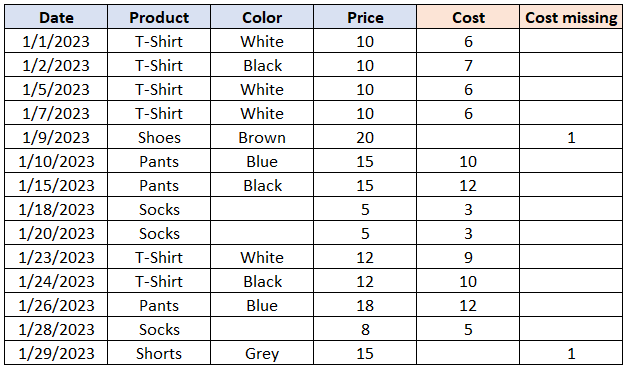Select the Cost missing header cell
The image size is (627, 367).
tap(571, 17)
